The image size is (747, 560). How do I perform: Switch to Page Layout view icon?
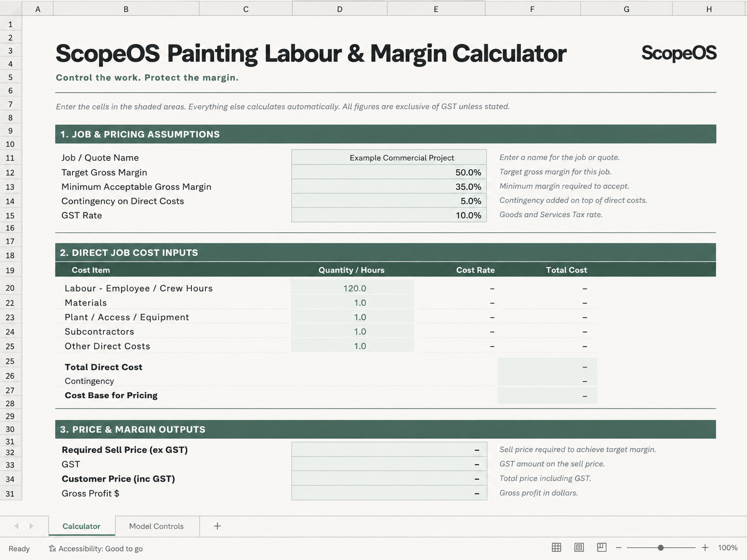point(579,547)
